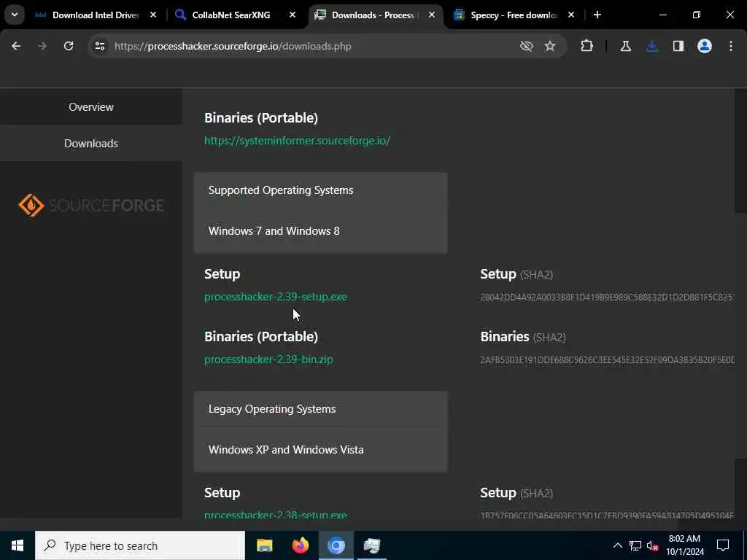Toggle the browser side panel
This screenshot has height=560, width=747.
click(678, 46)
